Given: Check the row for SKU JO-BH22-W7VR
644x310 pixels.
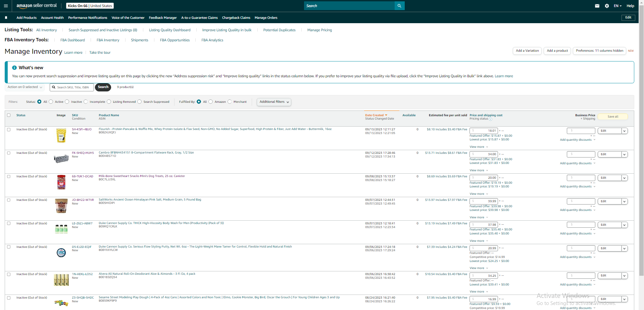Looking at the screenshot, I should click(x=9, y=200).
